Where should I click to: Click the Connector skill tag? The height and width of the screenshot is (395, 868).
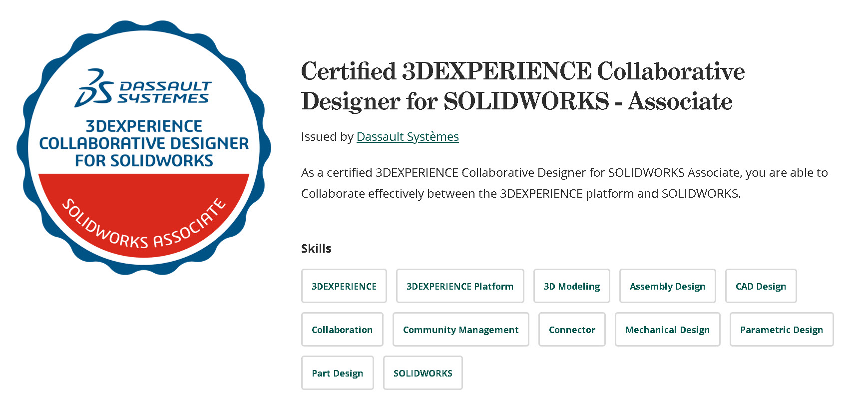pos(572,330)
